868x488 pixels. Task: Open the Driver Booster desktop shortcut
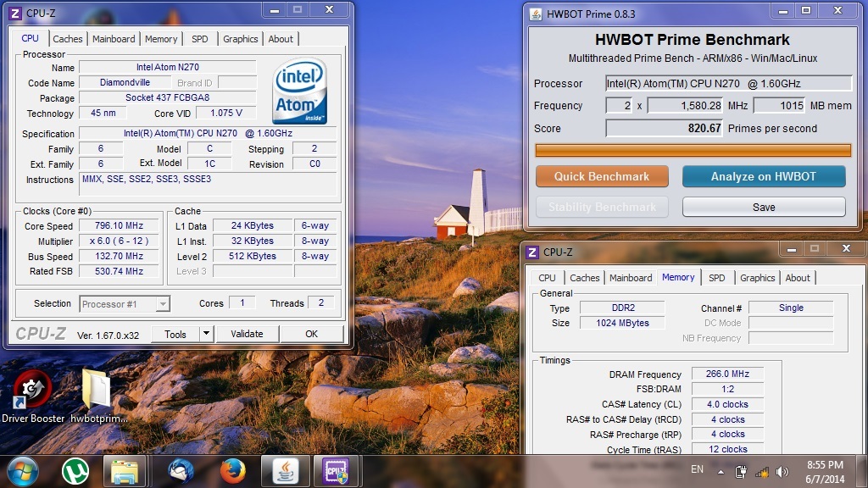pos(33,396)
